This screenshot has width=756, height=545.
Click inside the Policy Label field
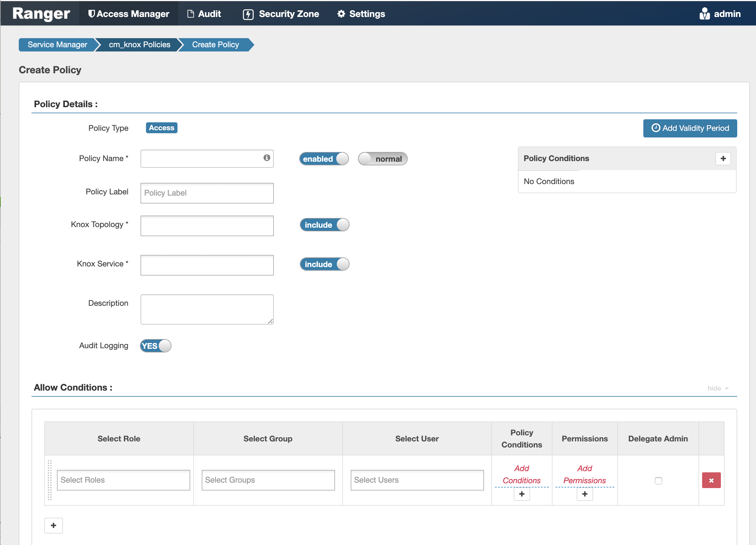pos(207,193)
